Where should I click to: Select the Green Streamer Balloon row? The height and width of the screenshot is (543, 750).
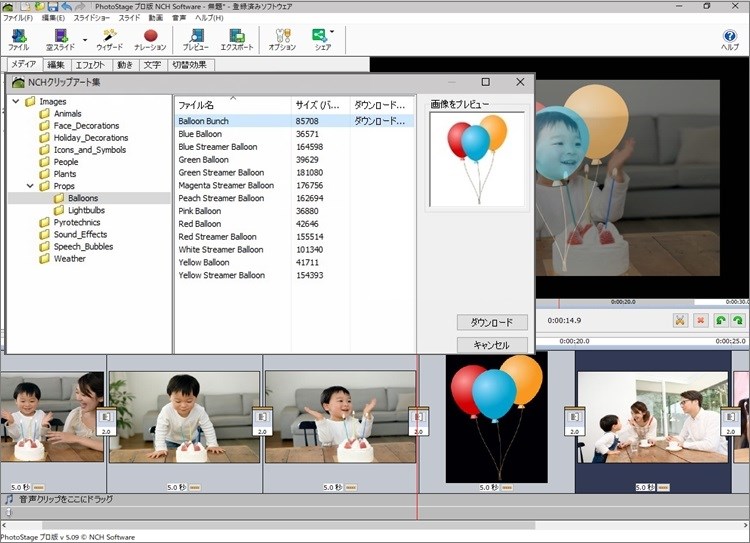(x=294, y=172)
